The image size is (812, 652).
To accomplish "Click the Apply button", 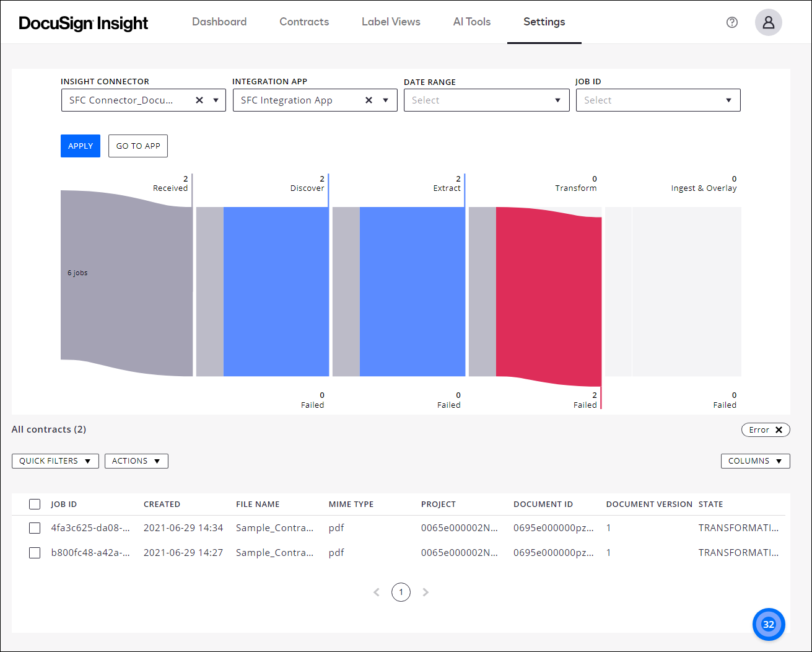I will [80, 146].
